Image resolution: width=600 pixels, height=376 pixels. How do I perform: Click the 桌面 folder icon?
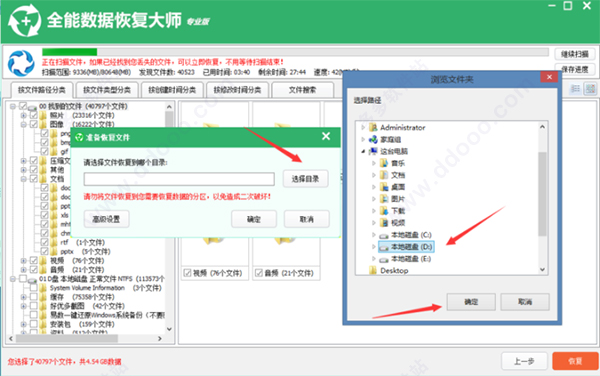[384, 187]
